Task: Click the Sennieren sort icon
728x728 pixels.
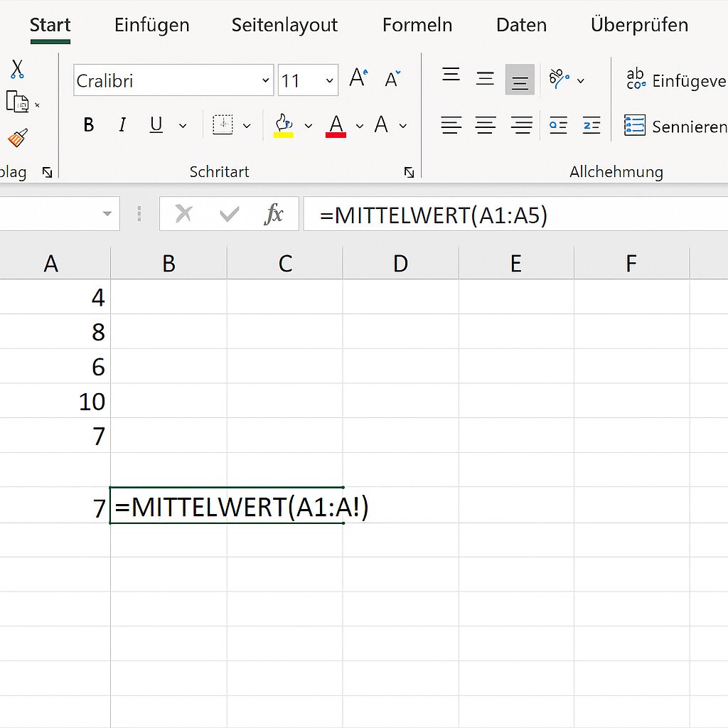Action: tap(636, 127)
